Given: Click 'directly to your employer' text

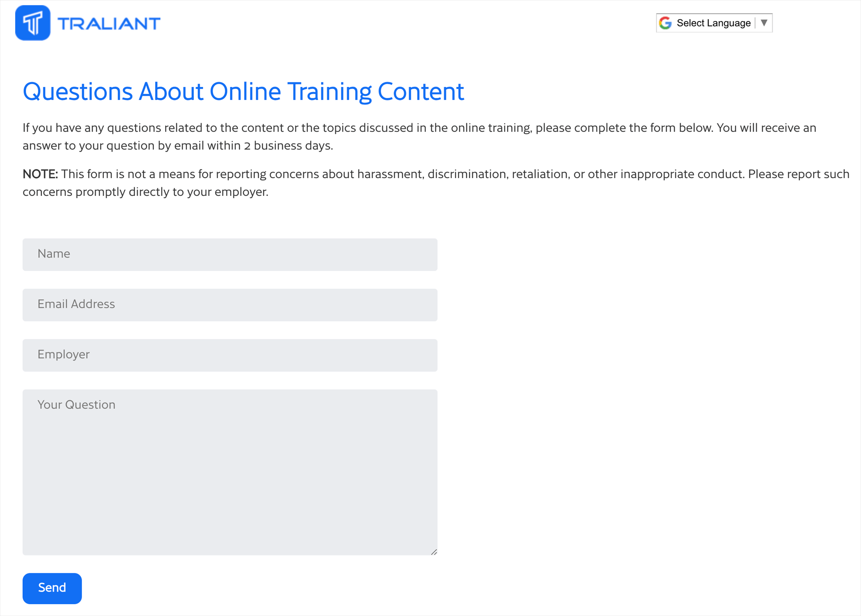Looking at the screenshot, I should [x=198, y=192].
